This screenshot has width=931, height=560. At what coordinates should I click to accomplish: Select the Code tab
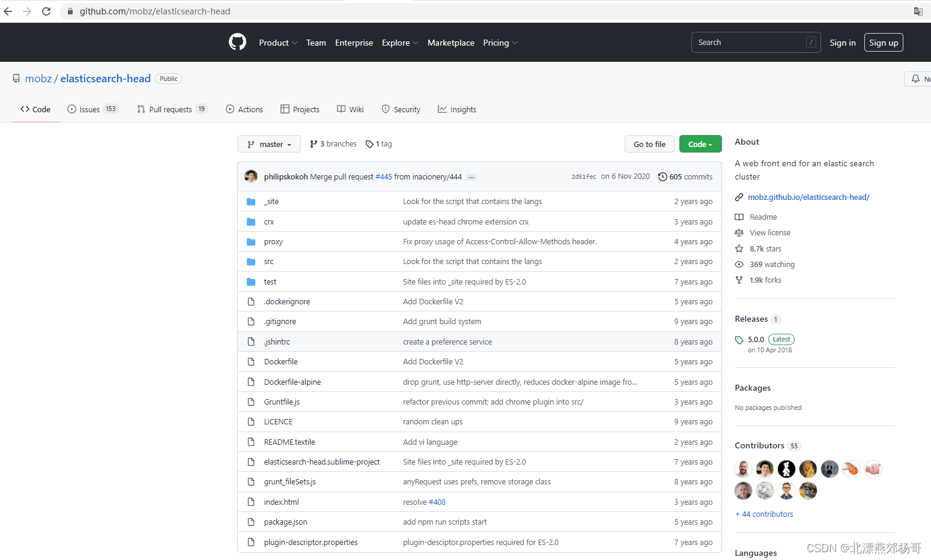[35, 109]
